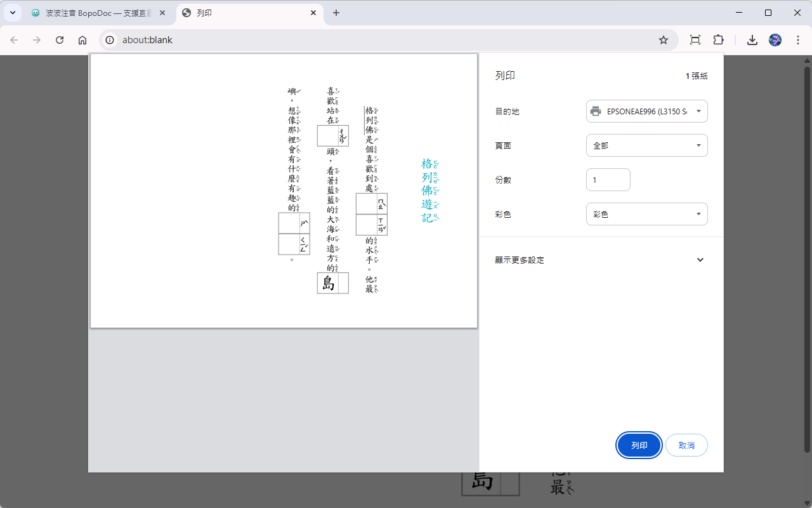Switch to the 波波注音 BopoDoc tab

pyautogui.click(x=95, y=12)
